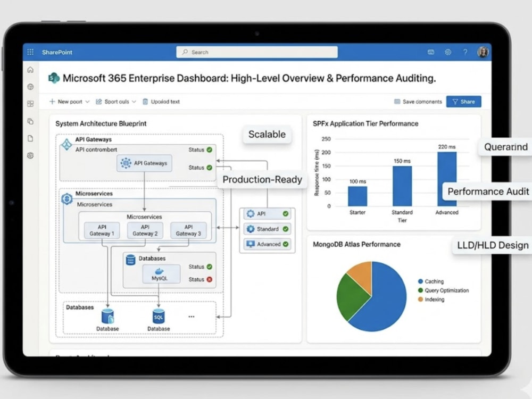Select API Gateway 3 node
Screen dimensions: 532x399
click(x=188, y=230)
